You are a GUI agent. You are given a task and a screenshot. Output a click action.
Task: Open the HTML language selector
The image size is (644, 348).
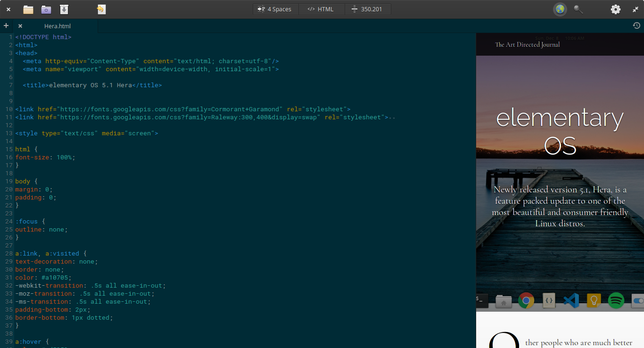322,9
